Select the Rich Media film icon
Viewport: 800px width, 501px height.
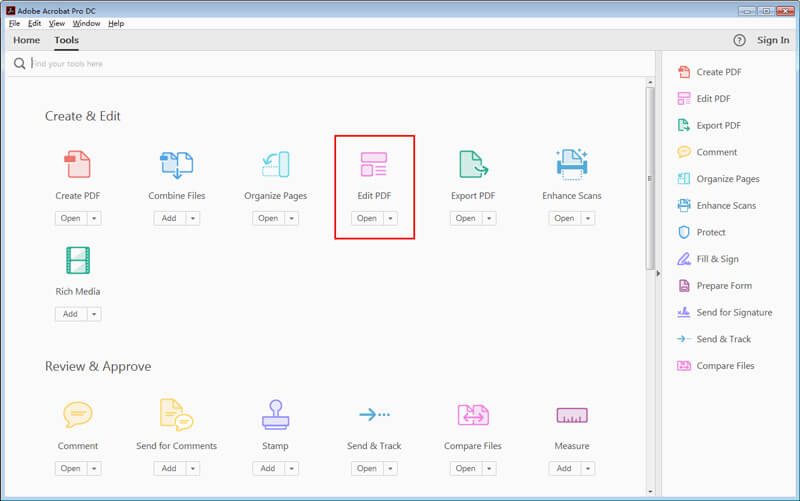point(77,260)
